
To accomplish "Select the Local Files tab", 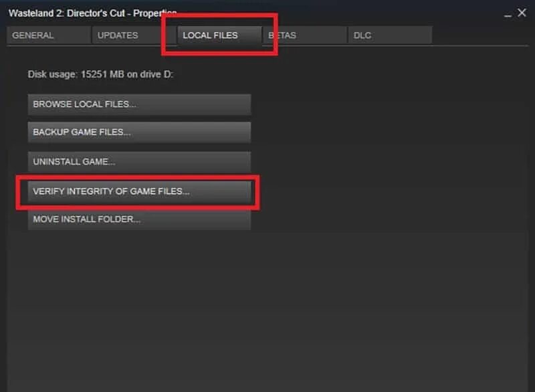I will 219,35.
